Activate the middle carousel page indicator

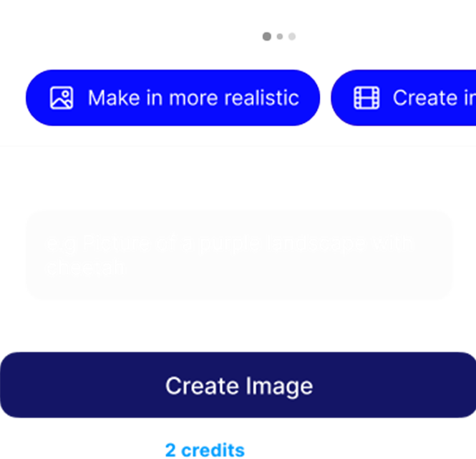(x=280, y=37)
